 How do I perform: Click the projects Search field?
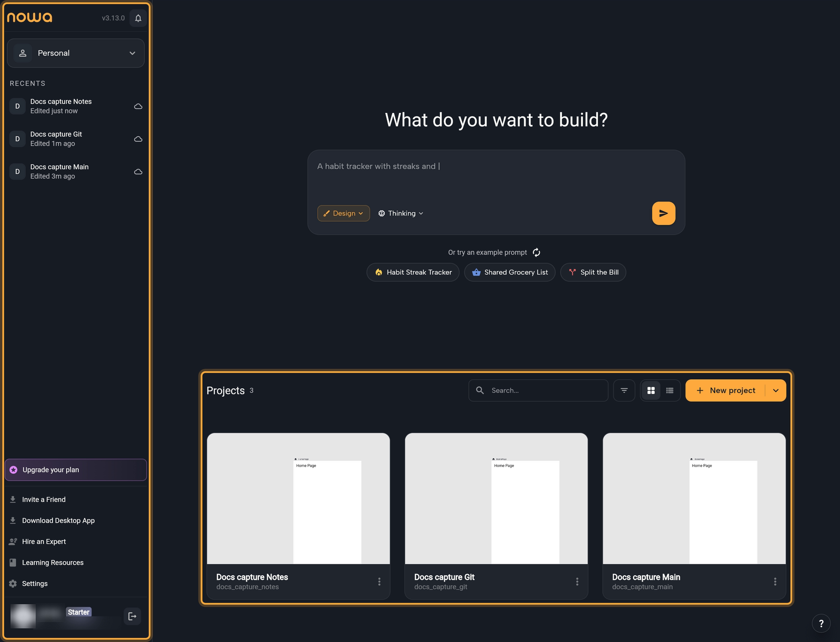click(538, 390)
